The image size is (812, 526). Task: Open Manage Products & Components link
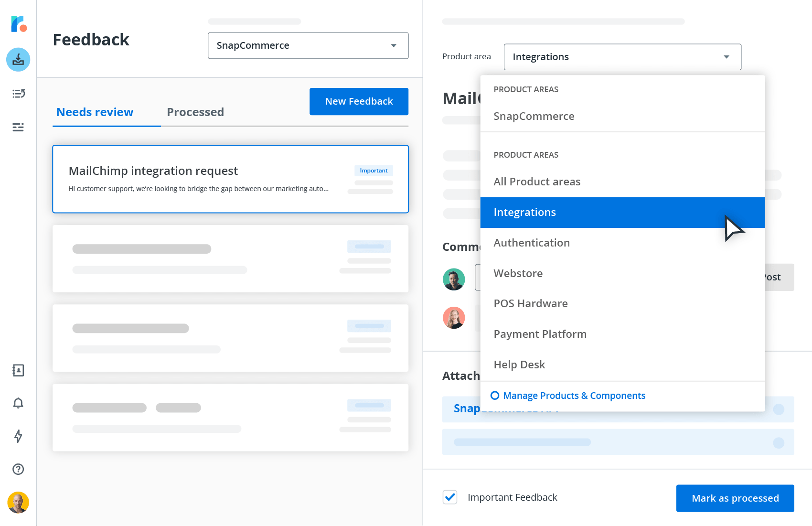pos(574,396)
